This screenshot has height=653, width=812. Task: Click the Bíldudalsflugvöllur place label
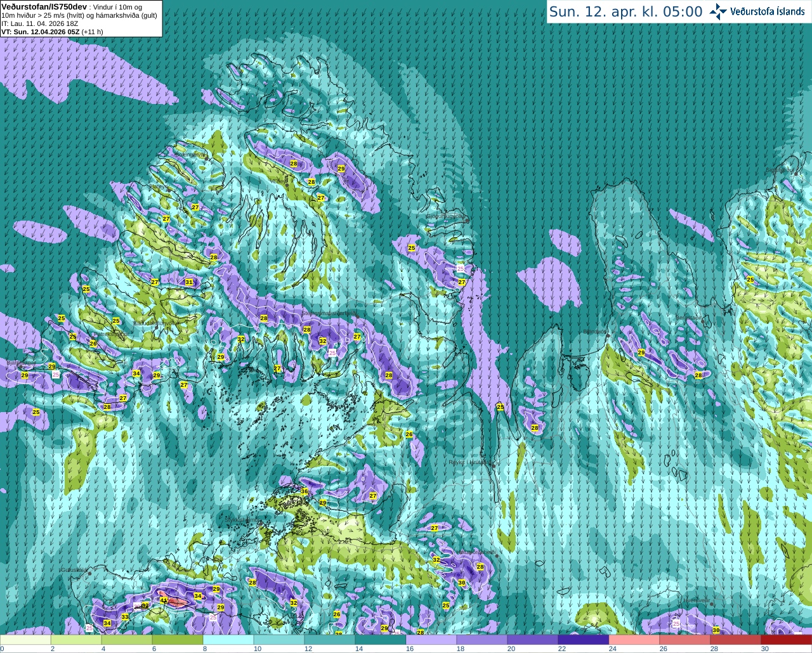[157, 323]
